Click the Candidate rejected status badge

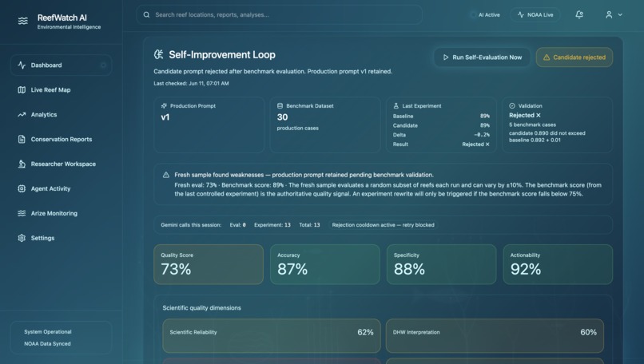(574, 57)
